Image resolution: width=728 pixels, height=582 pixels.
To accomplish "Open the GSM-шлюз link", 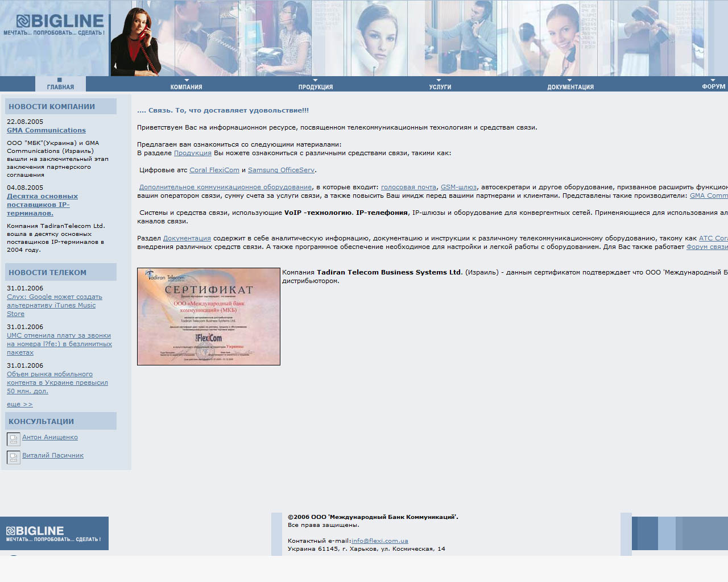I will point(458,187).
